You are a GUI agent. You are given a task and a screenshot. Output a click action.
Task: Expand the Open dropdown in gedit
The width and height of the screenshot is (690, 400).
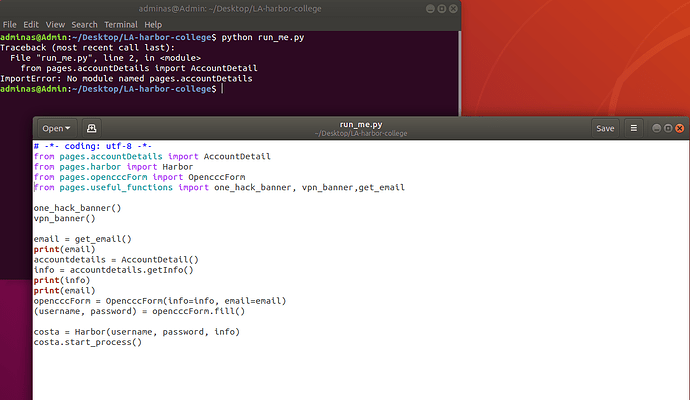point(56,128)
